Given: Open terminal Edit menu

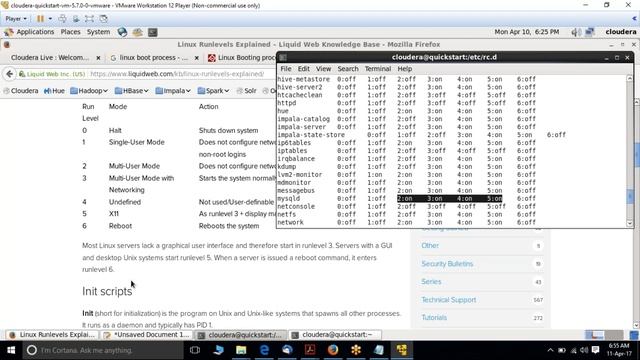Looking at the screenshot, I should click(303, 69).
